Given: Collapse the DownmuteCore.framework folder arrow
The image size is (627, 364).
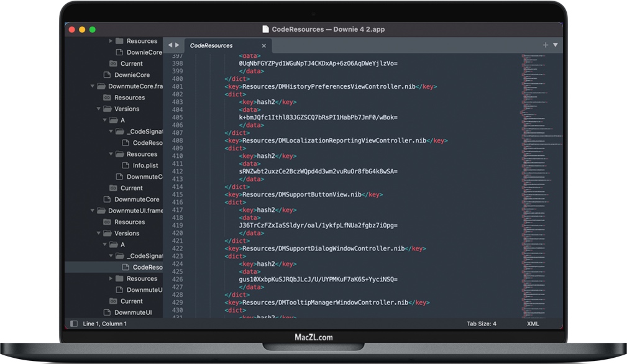Looking at the screenshot, I should [x=93, y=86].
